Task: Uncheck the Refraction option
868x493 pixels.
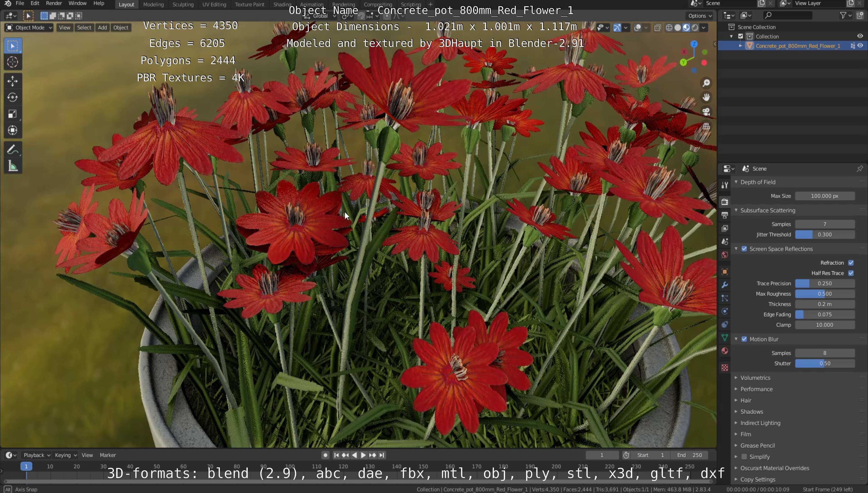Action: 851,263
